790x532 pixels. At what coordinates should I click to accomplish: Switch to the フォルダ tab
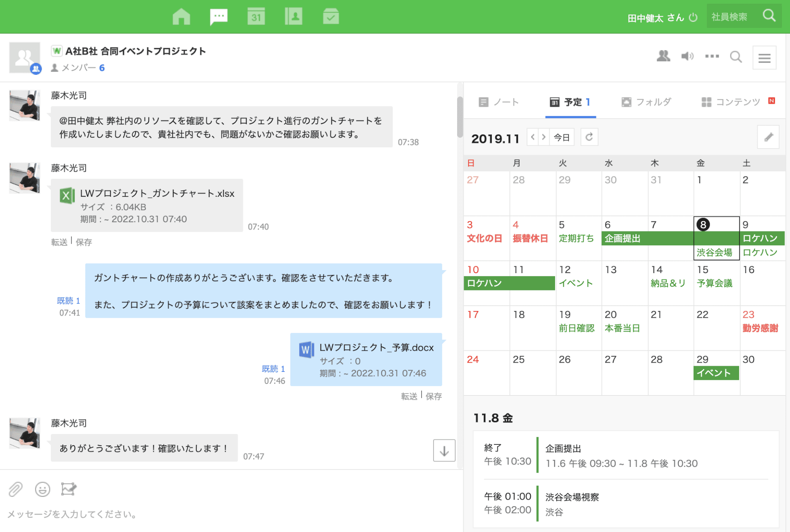(647, 102)
